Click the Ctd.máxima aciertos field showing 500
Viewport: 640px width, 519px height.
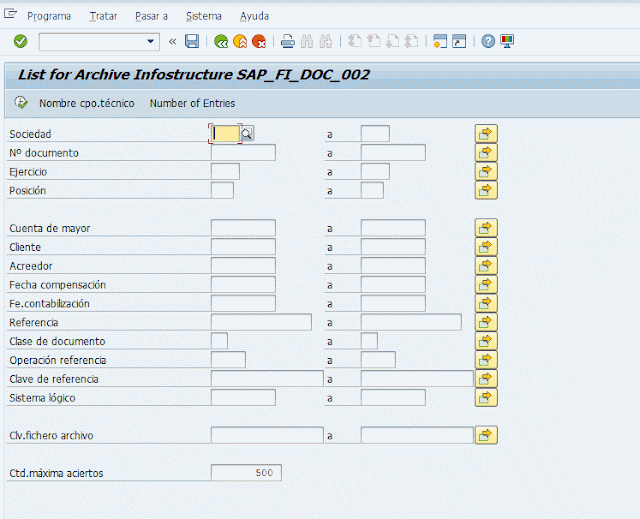coord(246,472)
